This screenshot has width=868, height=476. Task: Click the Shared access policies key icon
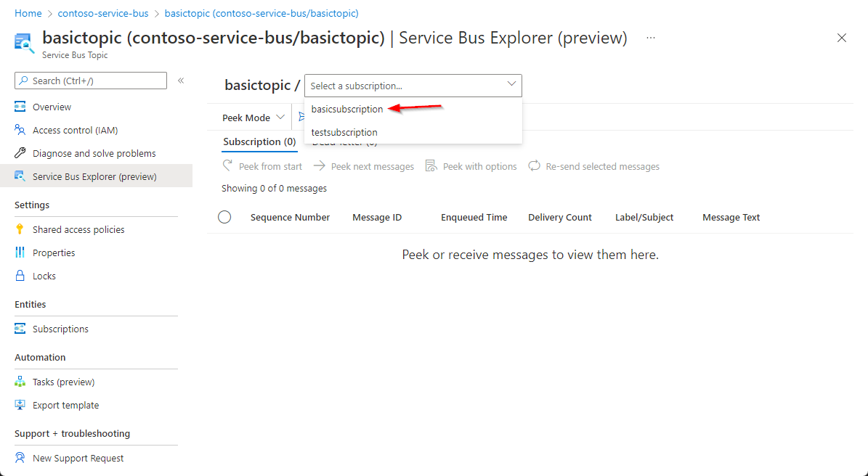20,229
